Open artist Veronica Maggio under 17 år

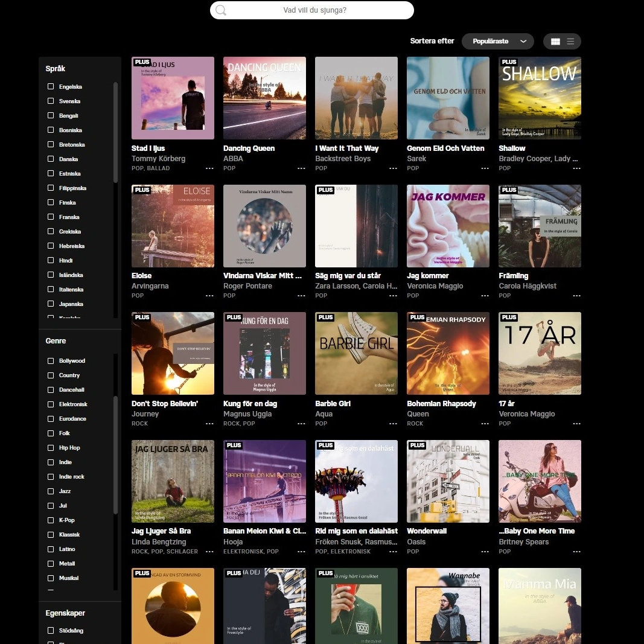pos(527,414)
